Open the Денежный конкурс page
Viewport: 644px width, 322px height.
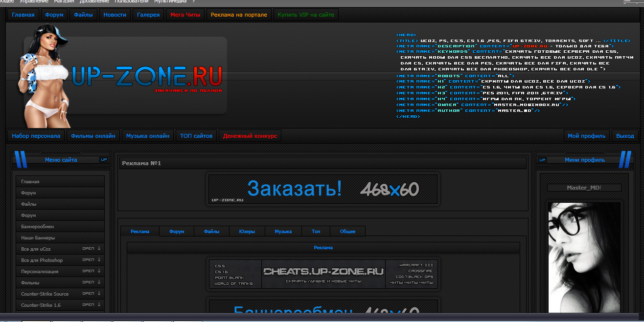click(x=250, y=136)
